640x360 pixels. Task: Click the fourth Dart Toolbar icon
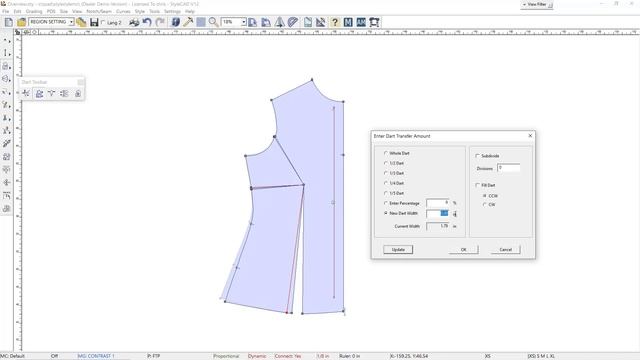click(64, 93)
